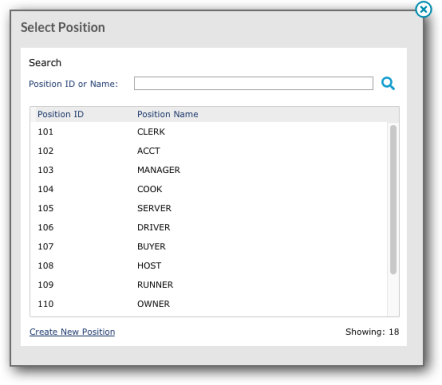Select position ID 109

(x=45, y=285)
